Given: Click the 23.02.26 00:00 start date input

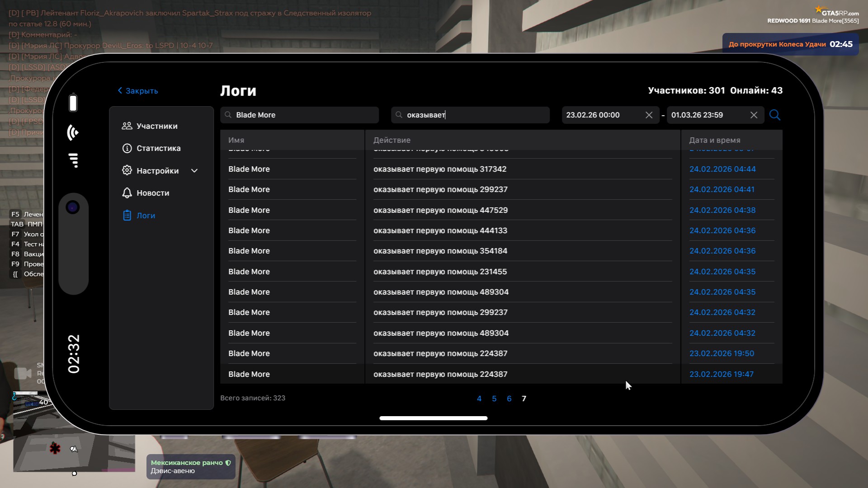Looking at the screenshot, I should click(x=601, y=115).
